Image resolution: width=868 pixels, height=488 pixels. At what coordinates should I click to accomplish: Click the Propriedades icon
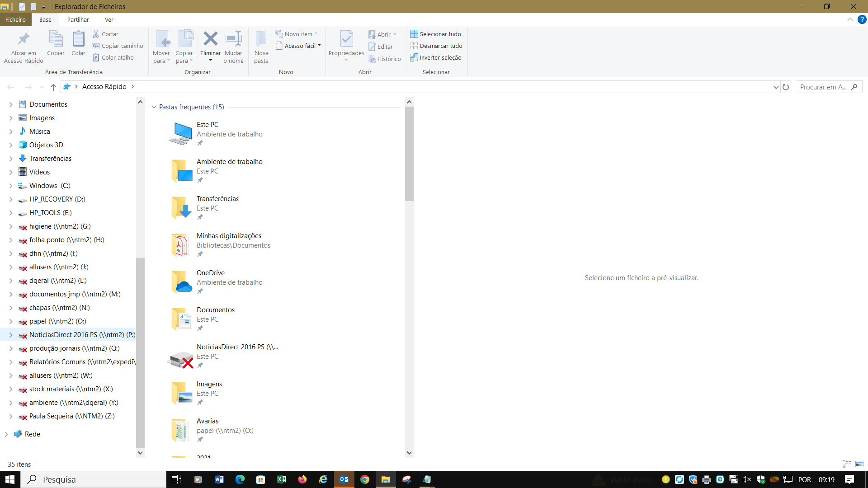tap(346, 39)
